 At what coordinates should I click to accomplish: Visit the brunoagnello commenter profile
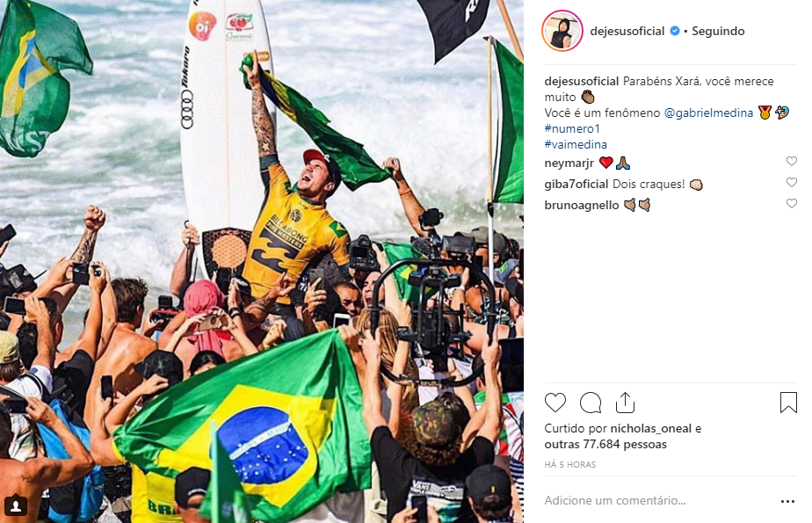pyautogui.click(x=582, y=206)
